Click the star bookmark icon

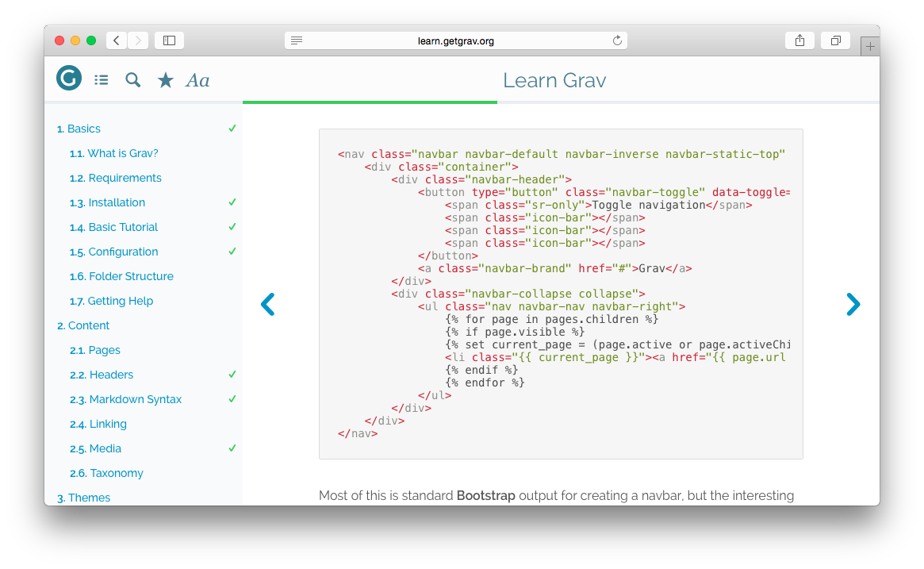coord(165,79)
